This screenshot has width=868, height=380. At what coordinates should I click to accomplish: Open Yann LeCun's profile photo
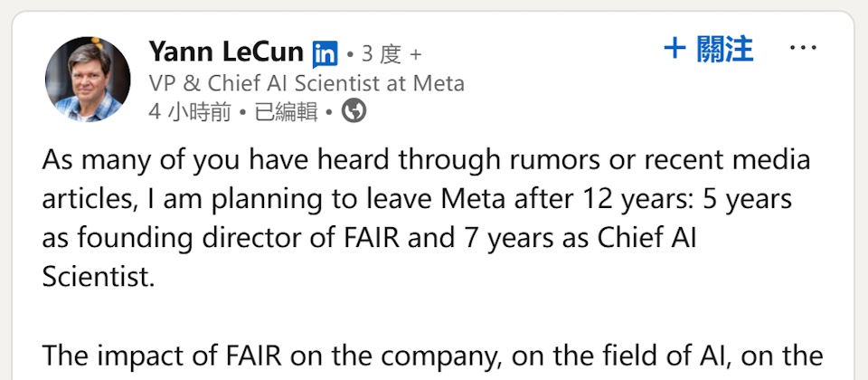(x=88, y=80)
